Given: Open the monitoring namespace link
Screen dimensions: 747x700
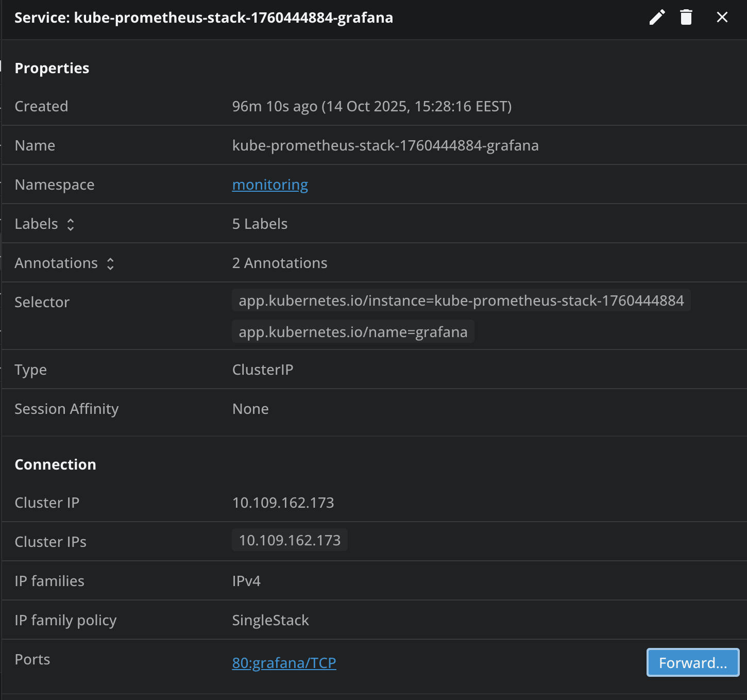Looking at the screenshot, I should tap(270, 185).
